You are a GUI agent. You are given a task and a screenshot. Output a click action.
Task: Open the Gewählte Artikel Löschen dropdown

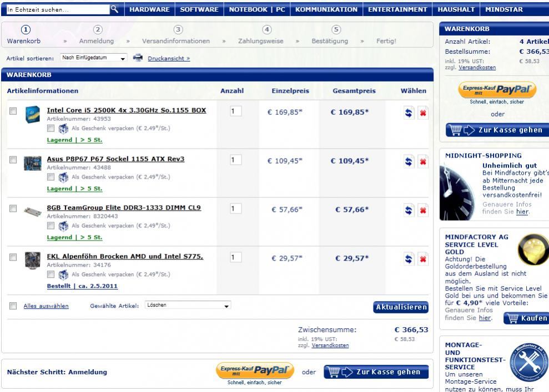coord(188,306)
